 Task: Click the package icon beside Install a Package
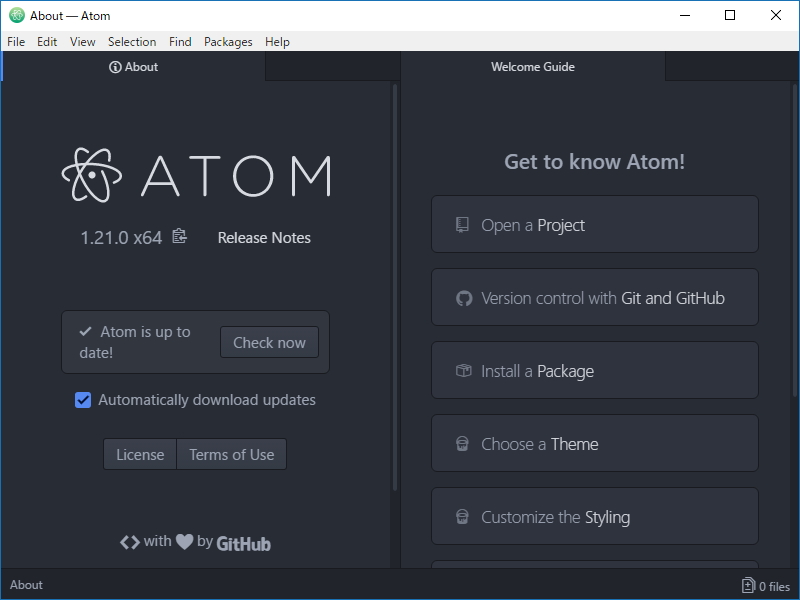[x=463, y=370]
